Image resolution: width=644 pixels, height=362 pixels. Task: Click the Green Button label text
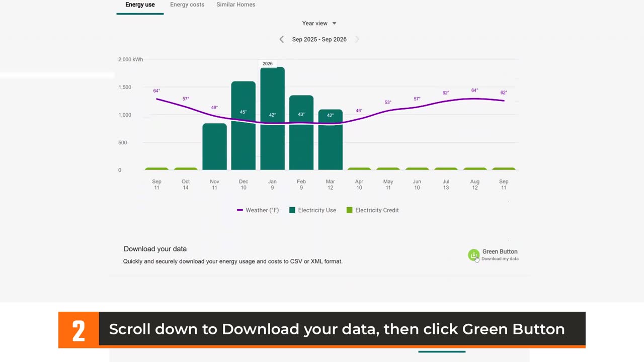(x=500, y=251)
